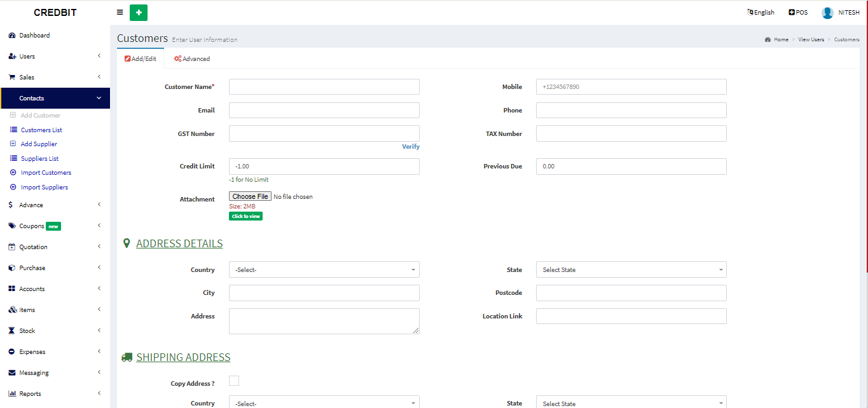Click the Accounts grid icon
The image size is (868, 408).
pos(12,289)
